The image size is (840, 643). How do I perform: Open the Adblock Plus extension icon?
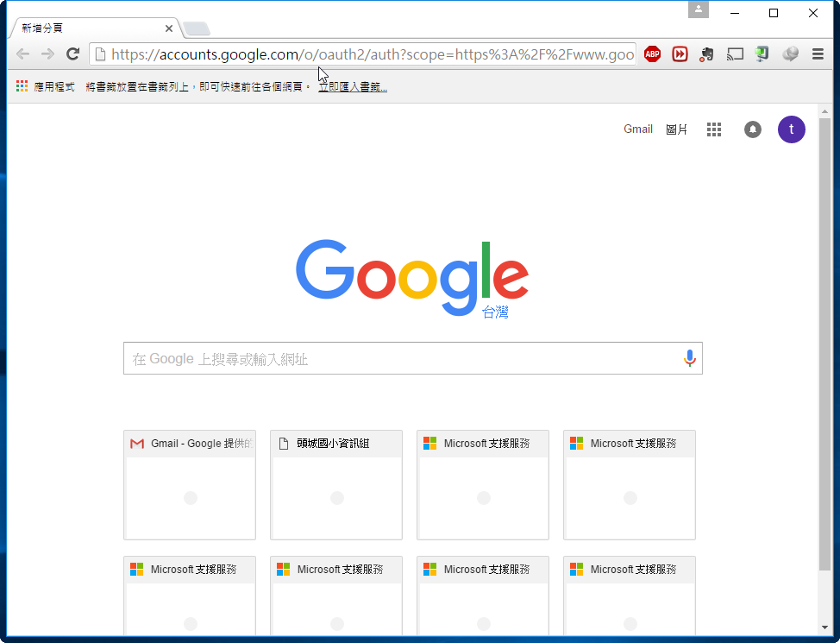(652, 54)
